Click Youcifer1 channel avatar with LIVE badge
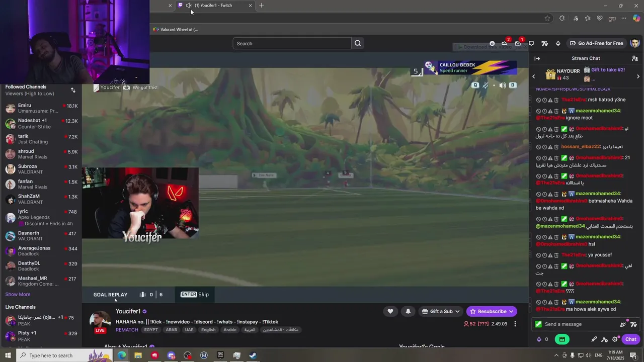This screenshot has width=644, height=362. (100, 322)
